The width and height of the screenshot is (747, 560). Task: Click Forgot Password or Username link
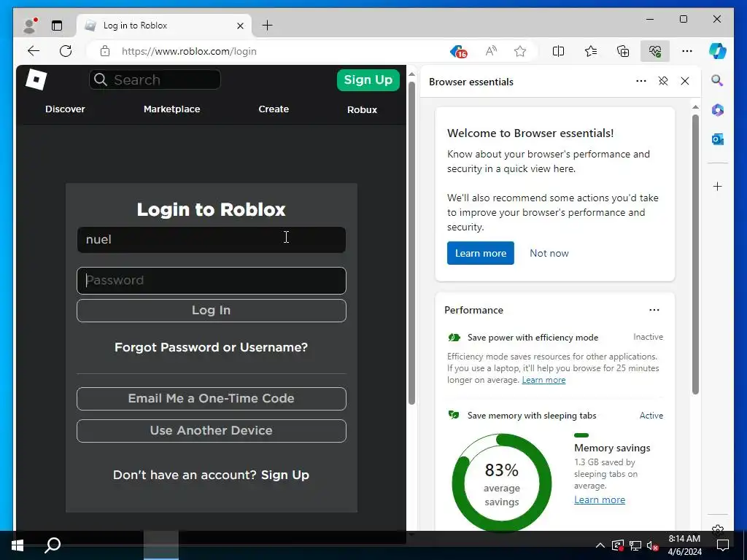[x=211, y=347]
